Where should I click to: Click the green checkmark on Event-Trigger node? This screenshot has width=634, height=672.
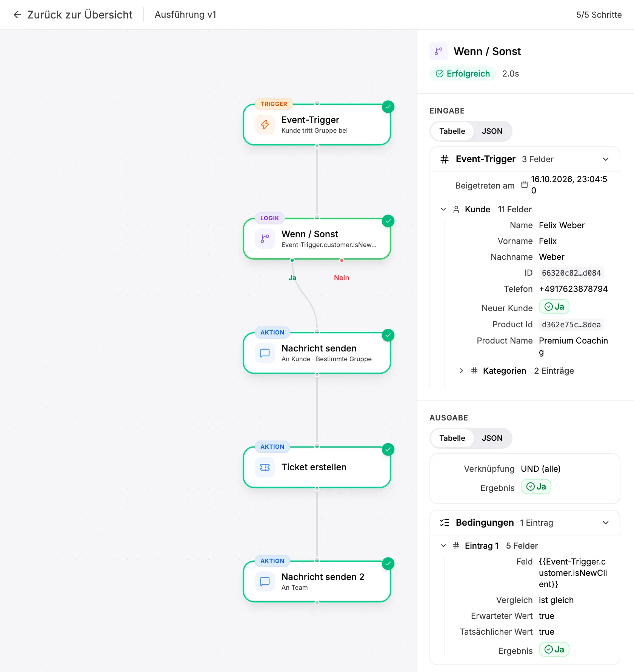point(388,107)
